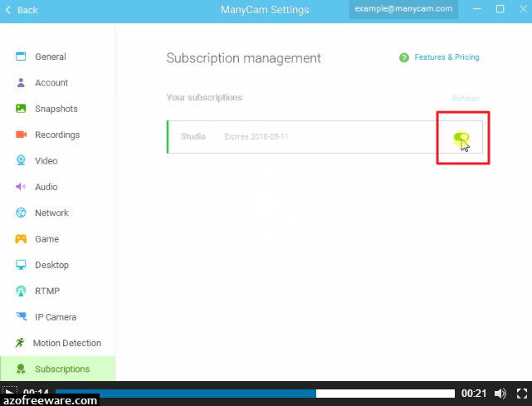Viewport: 532px width, 406px height.
Task: Click the Subscriptions badge icon
Action: point(21,369)
